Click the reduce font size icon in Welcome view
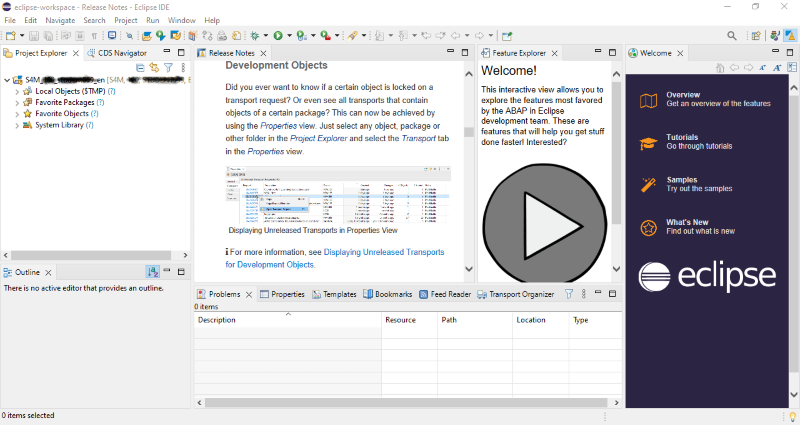Screen dimensions: 800x425 tap(762, 68)
